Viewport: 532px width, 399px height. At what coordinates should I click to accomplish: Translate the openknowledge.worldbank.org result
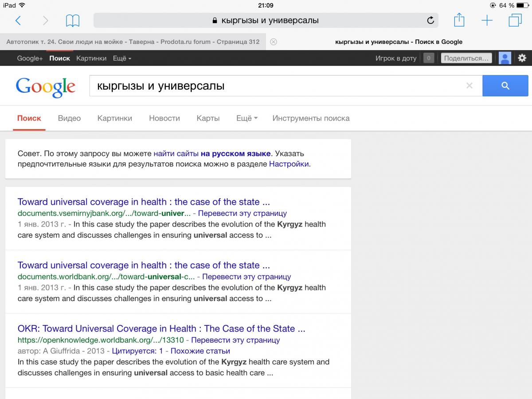pyautogui.click(x=235, y=340)
